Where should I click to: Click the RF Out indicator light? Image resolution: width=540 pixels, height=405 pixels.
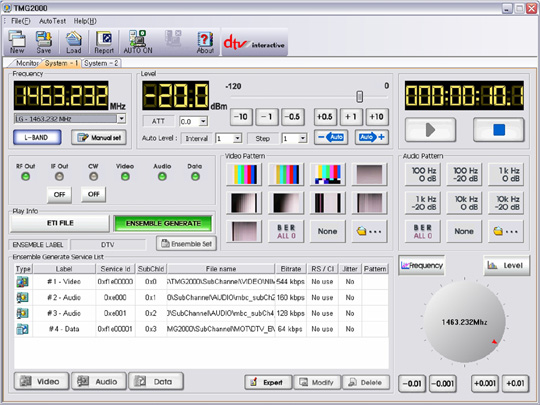coord(25,177)
